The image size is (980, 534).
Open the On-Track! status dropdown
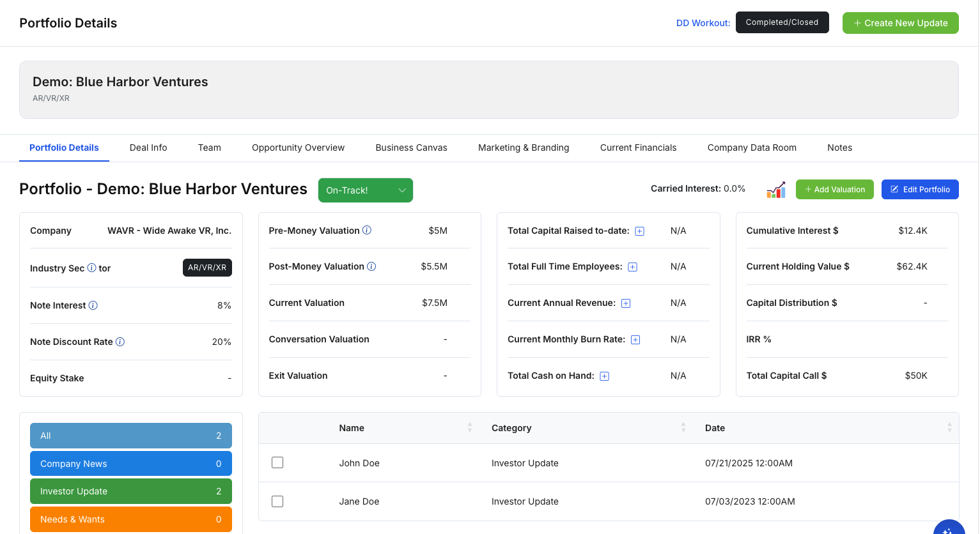[x=365, y=190]
